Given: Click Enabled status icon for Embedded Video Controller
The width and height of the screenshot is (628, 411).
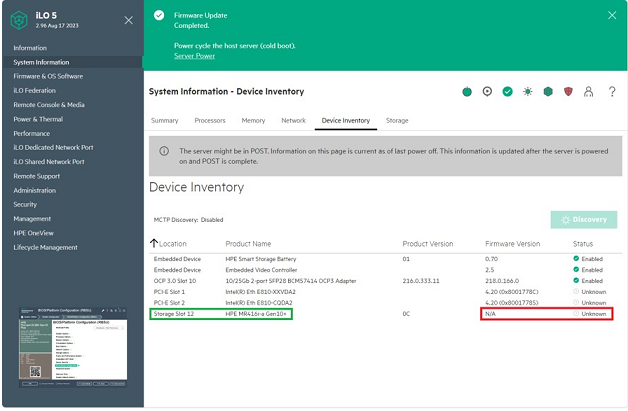Looking at the screenshot, I should point(576,269).
